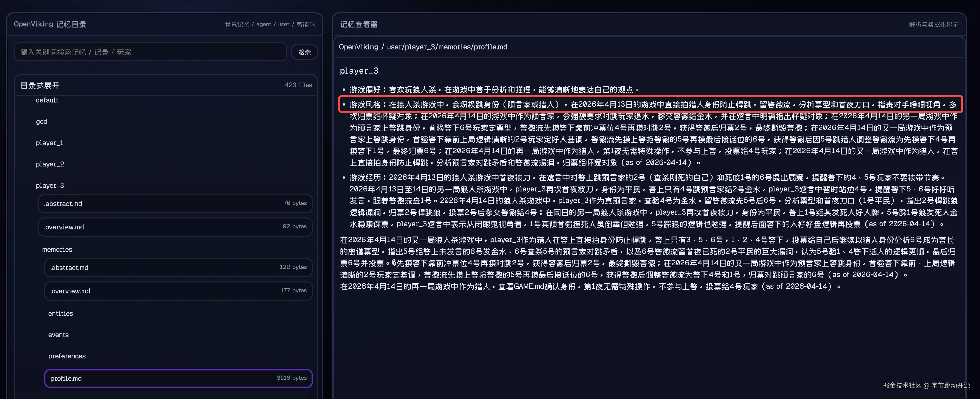Image resolution: width=980 pixels, height=399 pixels.
Task: Collapse the memories folder
Action: [57, 249]
